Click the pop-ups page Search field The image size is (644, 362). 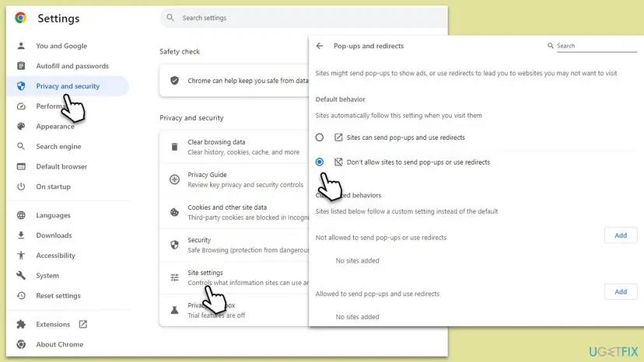click(x=597, y=46)
